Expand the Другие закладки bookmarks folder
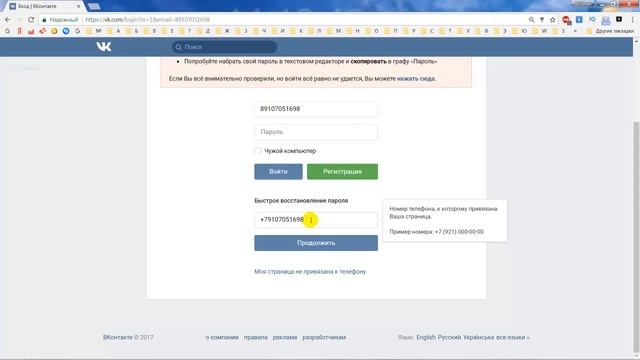640x360 pixels. click(x=610, y=31)
